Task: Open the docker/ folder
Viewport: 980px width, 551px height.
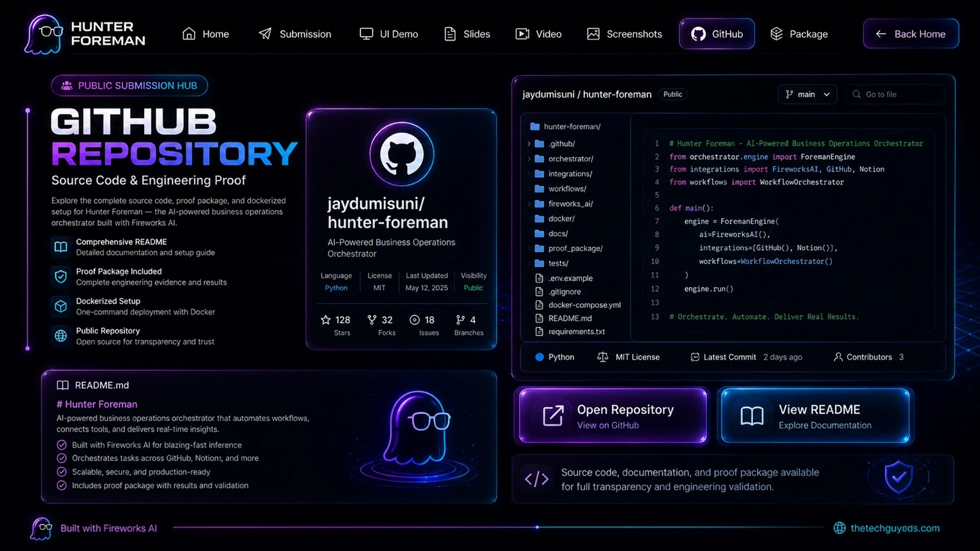Action: coord(554,218)
